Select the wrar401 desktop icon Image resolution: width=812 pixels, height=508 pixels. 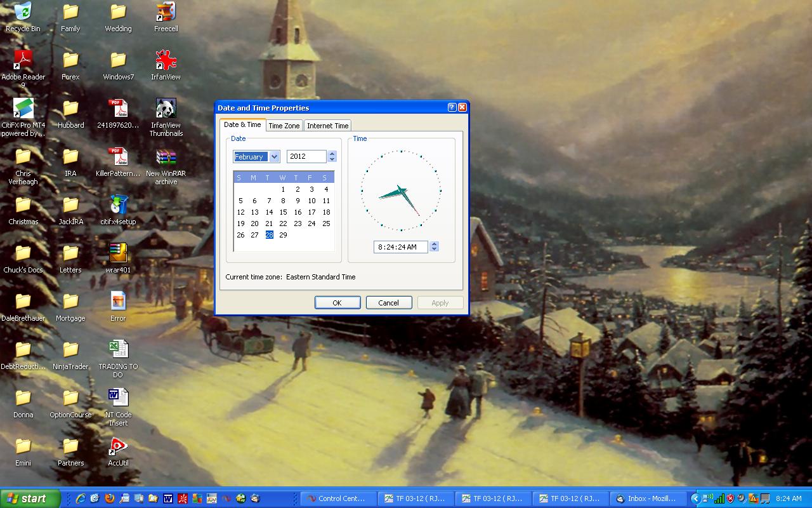tap(118, 258)
